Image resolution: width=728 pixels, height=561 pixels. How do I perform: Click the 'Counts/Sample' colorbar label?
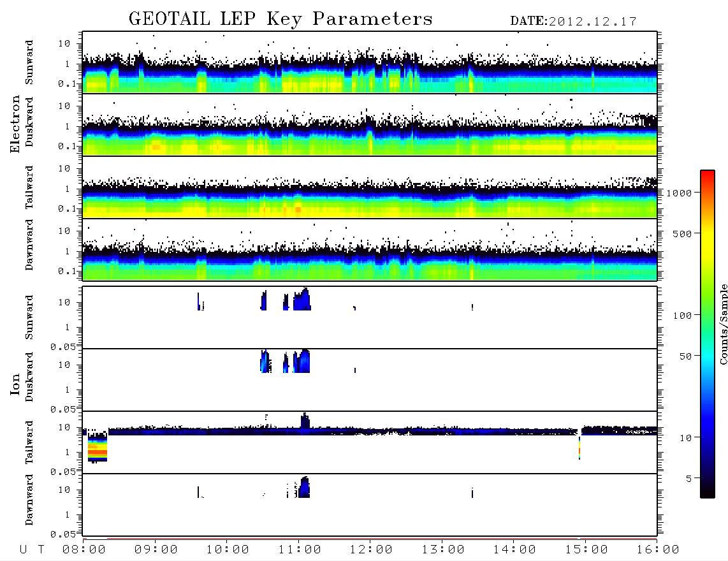click(x=724, y=324)
